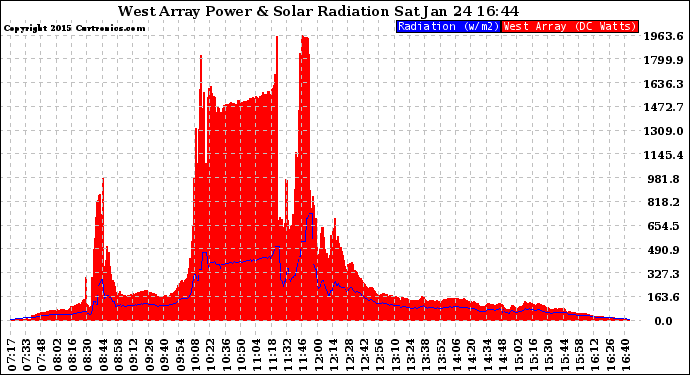The image size is (690, 375).
Task: Click the 12:14 time axis label
Action: coord(333,355)
